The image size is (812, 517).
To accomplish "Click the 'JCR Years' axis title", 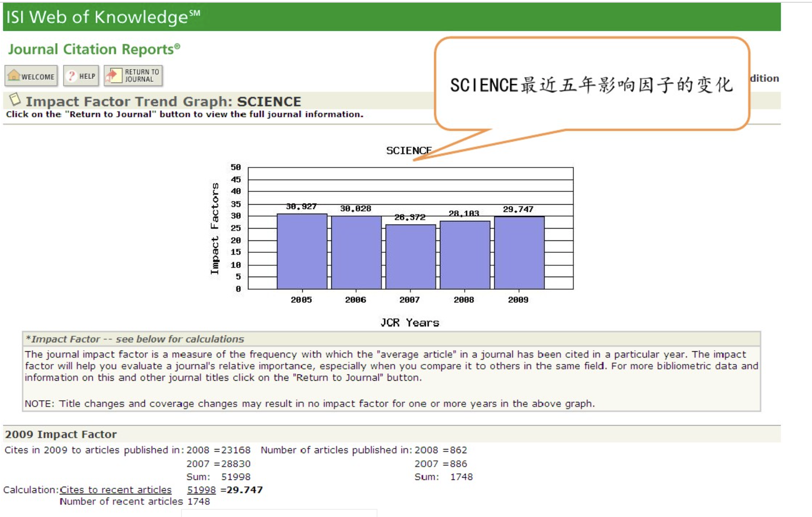I will [x=410, y=323].
